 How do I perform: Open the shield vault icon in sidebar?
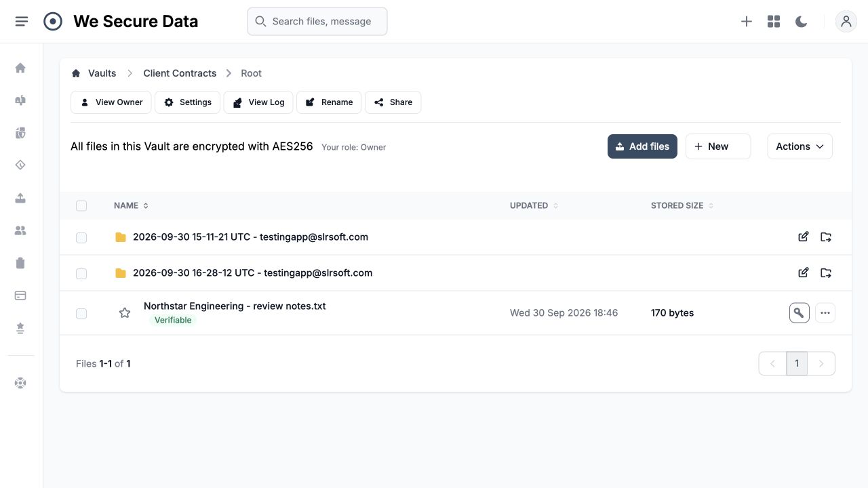coord(20,133)
